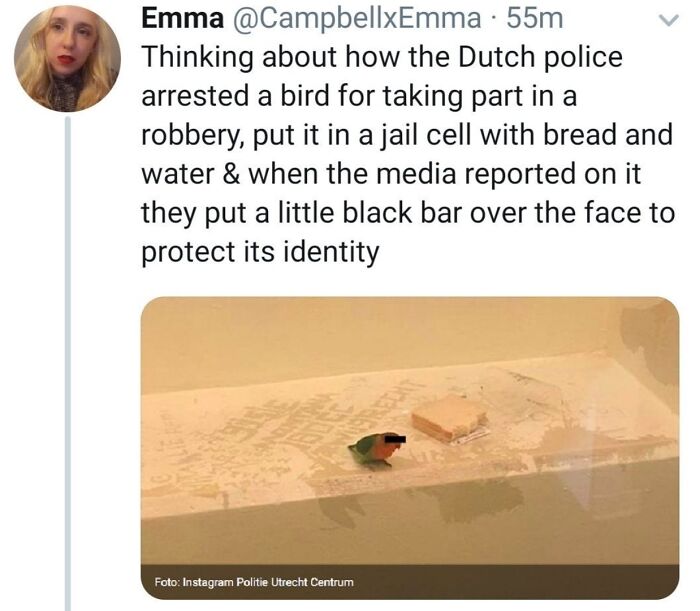This screenshot has width=700, height=611.
Task: Click the bread slice in the photo
Action: coord(449,417)
